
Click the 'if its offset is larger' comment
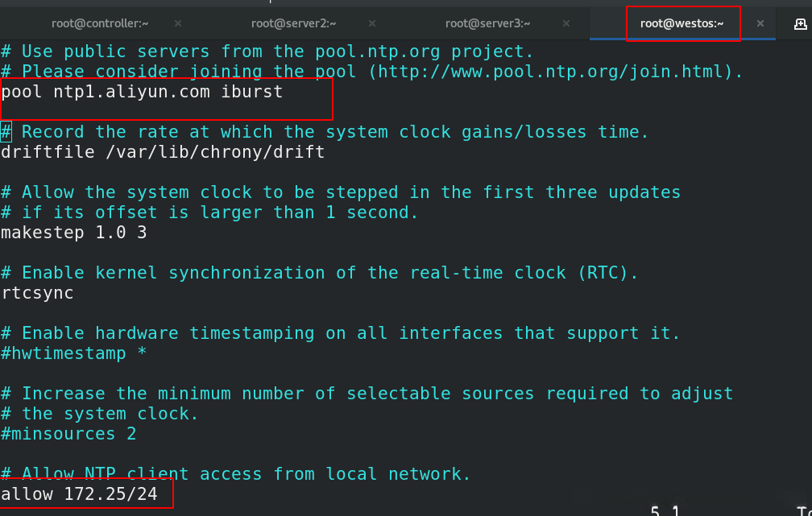[209, 213]
